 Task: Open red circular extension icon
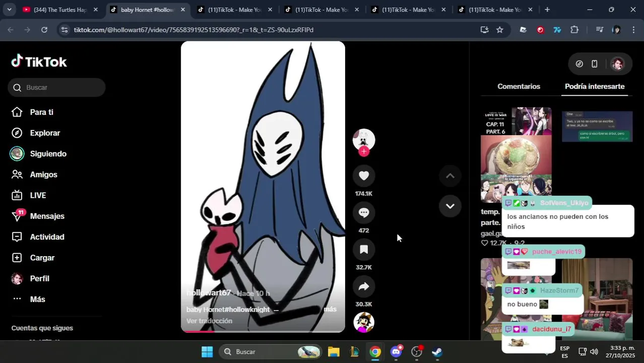pos(540,30)
